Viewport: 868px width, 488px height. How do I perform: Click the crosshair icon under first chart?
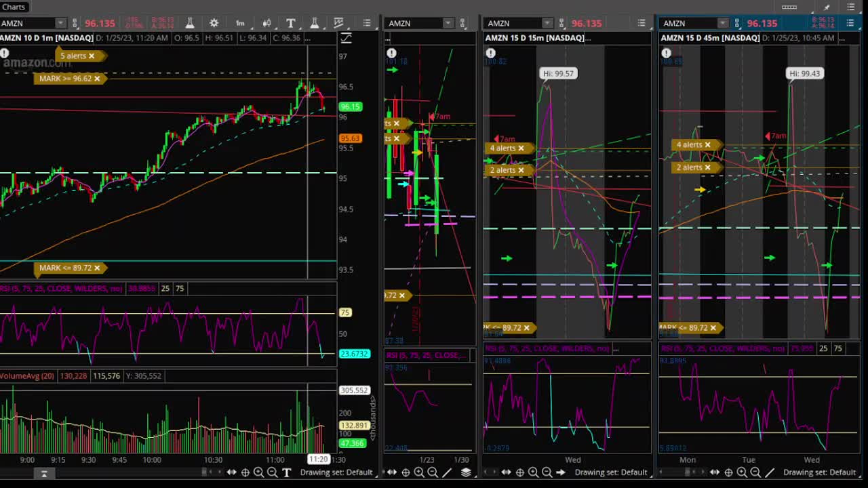click(x=245, y=472)
